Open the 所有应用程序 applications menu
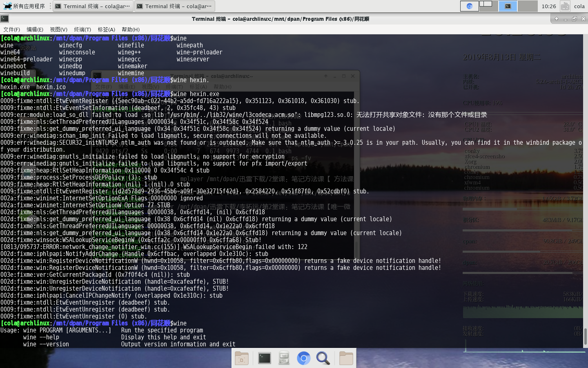 pos(24,6)
